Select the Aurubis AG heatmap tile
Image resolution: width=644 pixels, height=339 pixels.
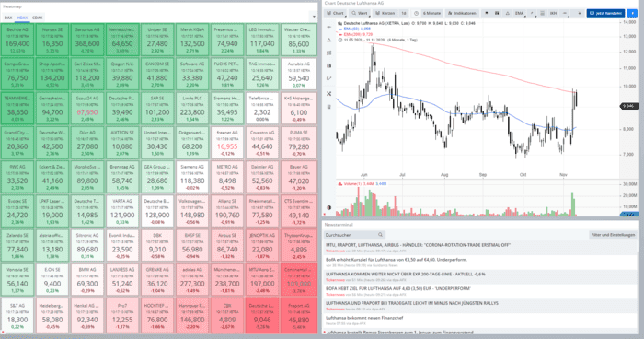coord(299,74)
